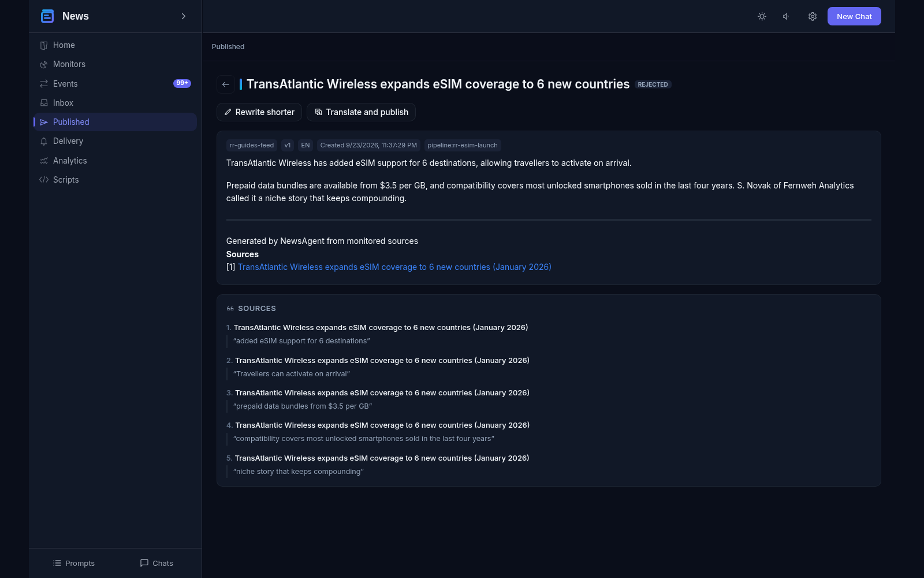Open the Prompts tab at bottom
Image resolution: width=924 pixels, height=578 pixels.
click(74, 563)
